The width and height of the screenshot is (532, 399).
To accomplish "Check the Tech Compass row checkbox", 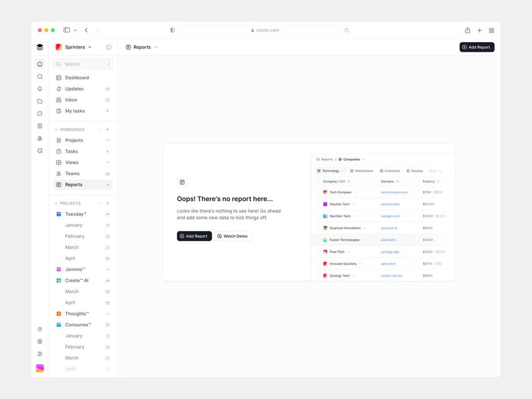I will (x=318, y=192).
